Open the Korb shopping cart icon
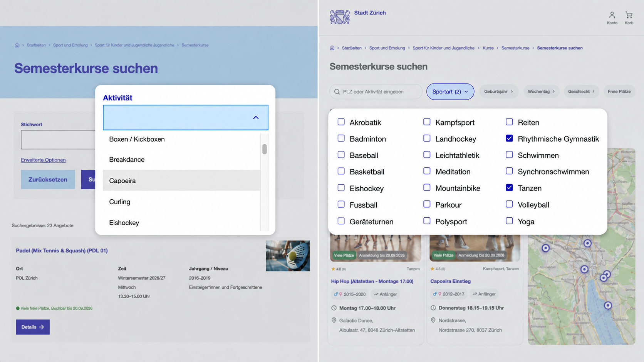The width and height of the screenshot is (644, 362). [629, 18]
